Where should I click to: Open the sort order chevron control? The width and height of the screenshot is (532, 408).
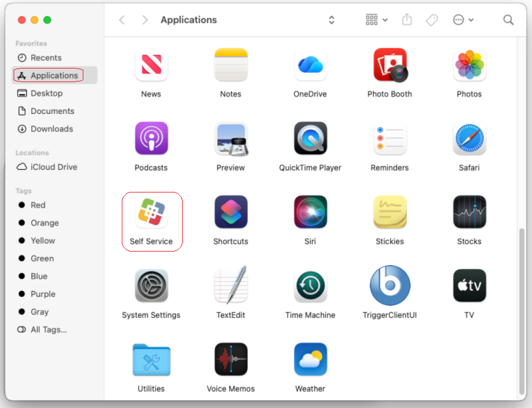pos(331,19)
